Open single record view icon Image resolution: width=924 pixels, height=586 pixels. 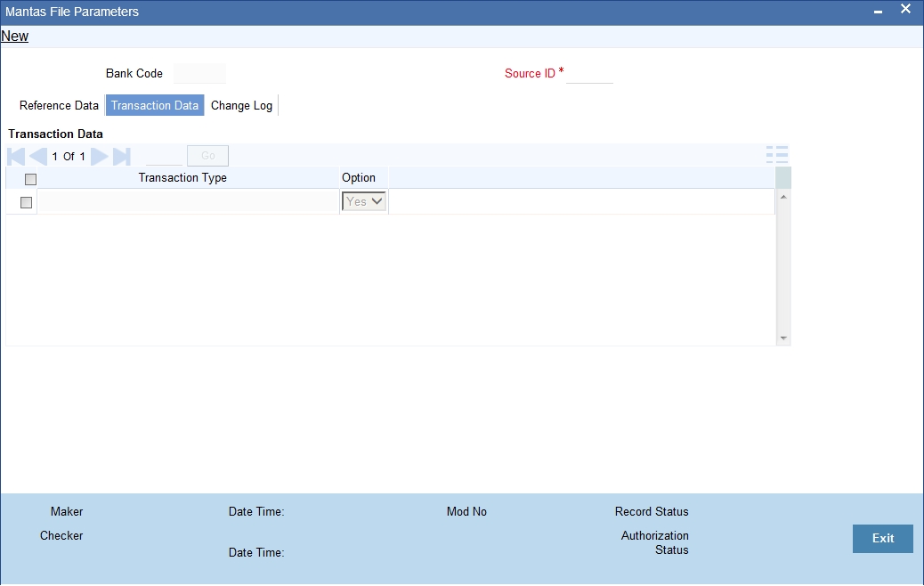click(777, 155)
